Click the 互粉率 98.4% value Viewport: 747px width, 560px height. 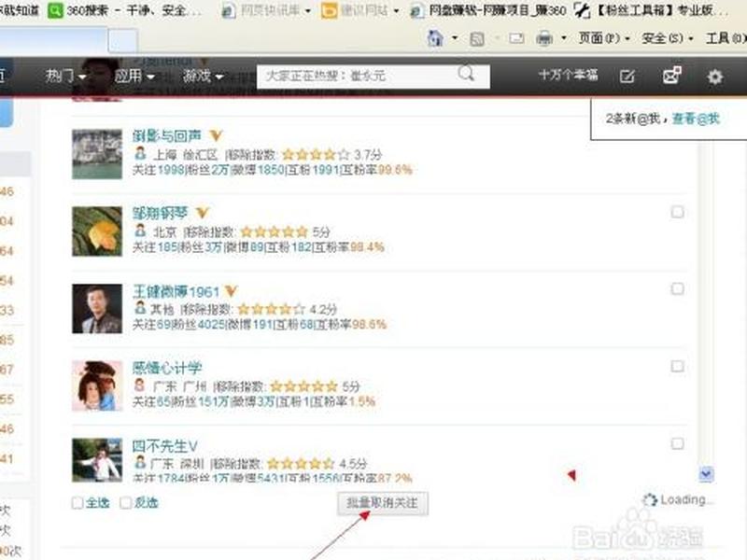[367, 246]
